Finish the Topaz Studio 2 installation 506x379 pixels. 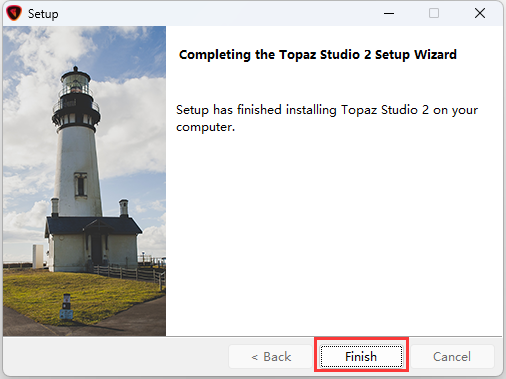click(361, 356)
